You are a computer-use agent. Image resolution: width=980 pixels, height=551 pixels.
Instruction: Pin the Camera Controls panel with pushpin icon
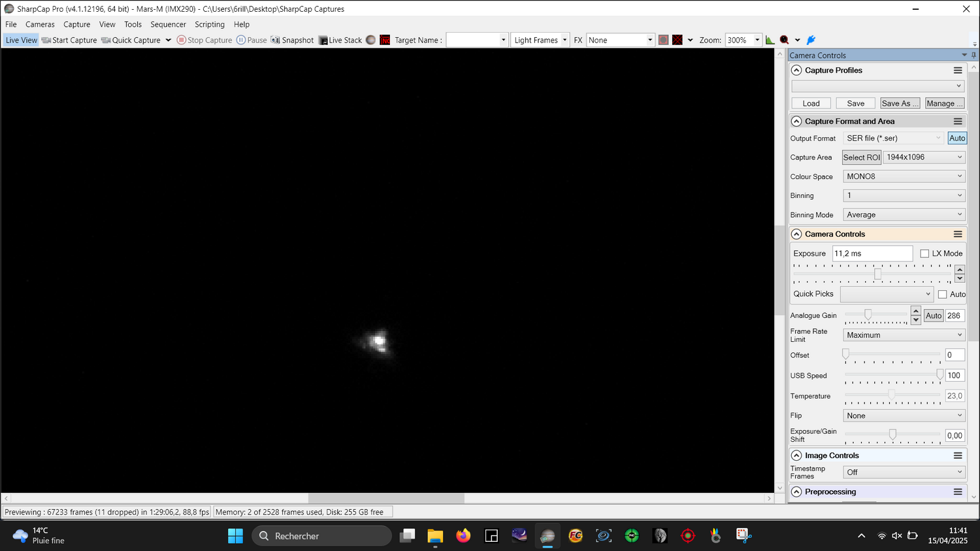(x=973, y=55)
